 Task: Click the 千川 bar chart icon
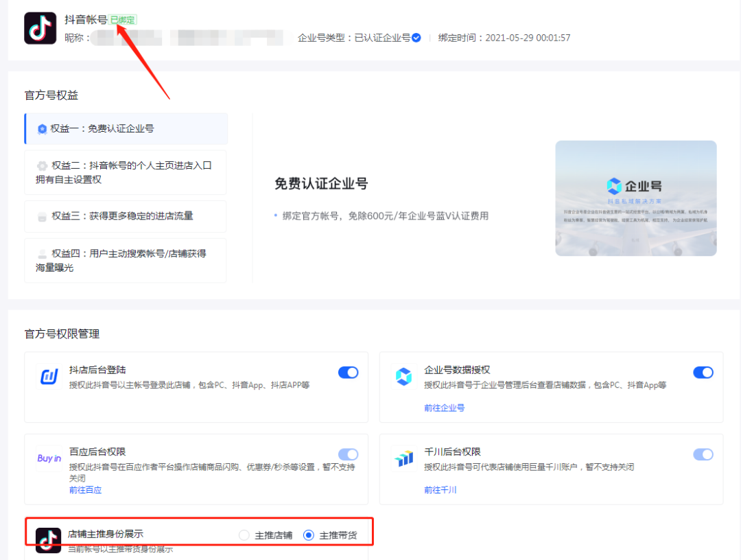click(x=404, y=458)
